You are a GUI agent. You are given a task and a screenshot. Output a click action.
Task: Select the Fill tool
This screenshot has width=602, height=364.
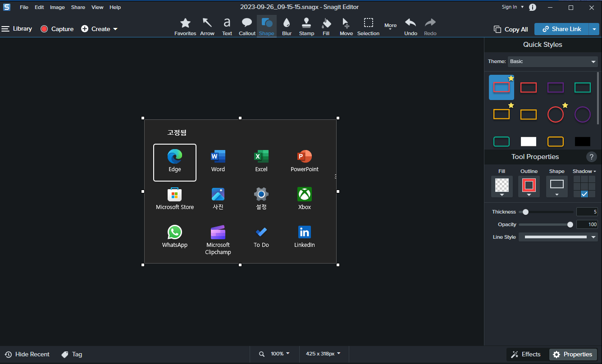pos(326,27)
